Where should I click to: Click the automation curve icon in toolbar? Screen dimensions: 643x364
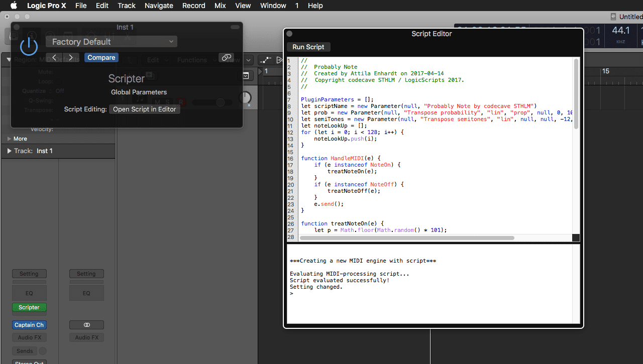(266, 60)
